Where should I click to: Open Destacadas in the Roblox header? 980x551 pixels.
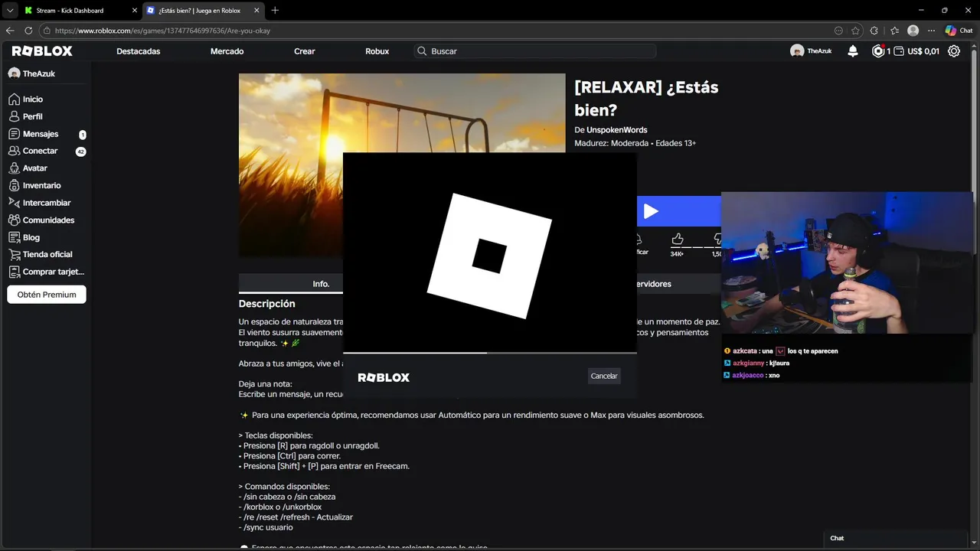(139, 51)
